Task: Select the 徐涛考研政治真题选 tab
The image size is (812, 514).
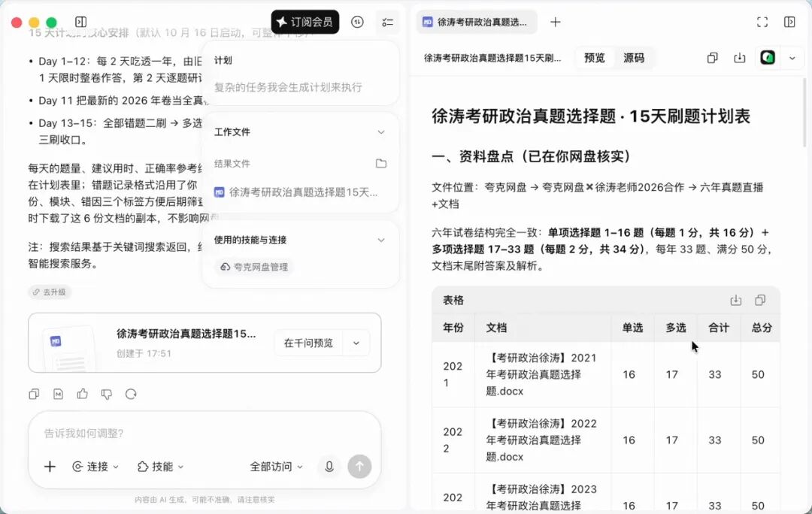Action: [476, 23]
